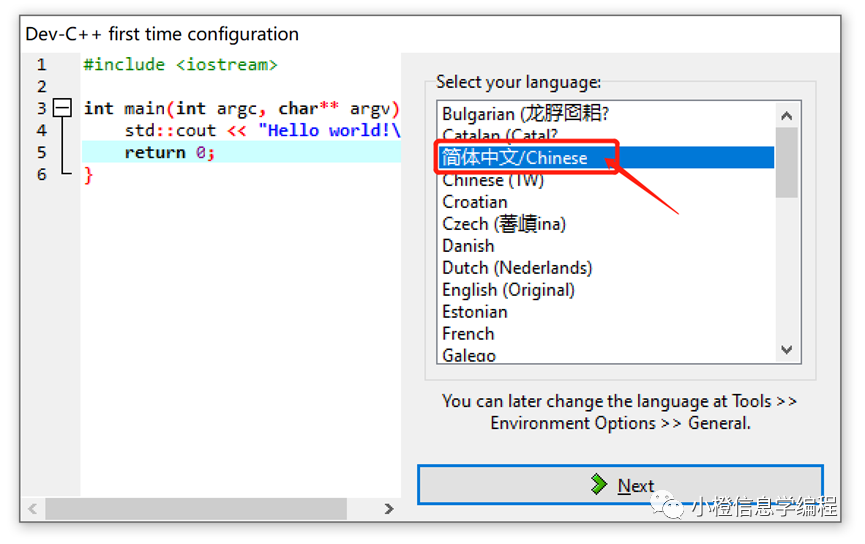Click language list scroll up arrow
The width and height of the screenshot is (865, 544).
(787, 116)
